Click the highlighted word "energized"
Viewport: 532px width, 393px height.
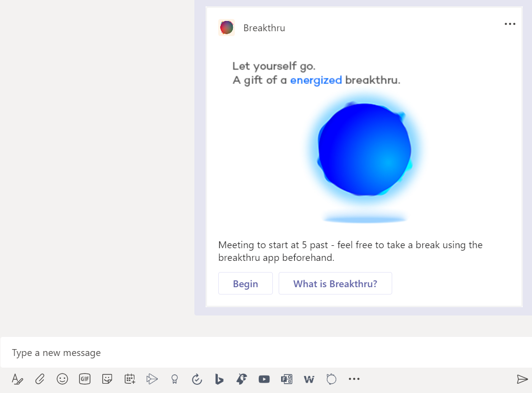pyautogui.click(x=316, y=80)
